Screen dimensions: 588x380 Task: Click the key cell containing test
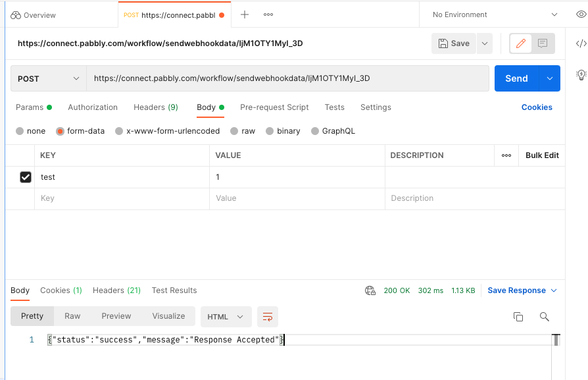tap(122, 177)
